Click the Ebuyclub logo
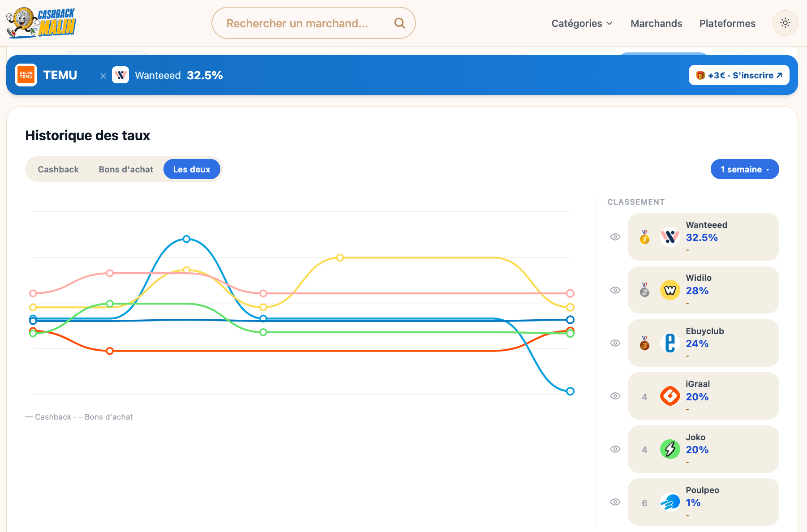The width and height of the screenshot is (807, 532). pyautogui.click(x=670, y=343)
